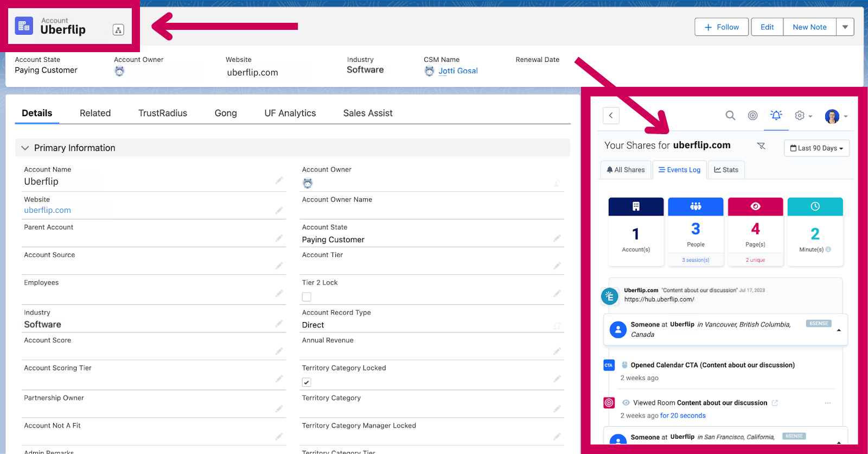Click the 6SENSE badge on the Vancouver visitor
The image size is (868, 454).
(819, 324)
